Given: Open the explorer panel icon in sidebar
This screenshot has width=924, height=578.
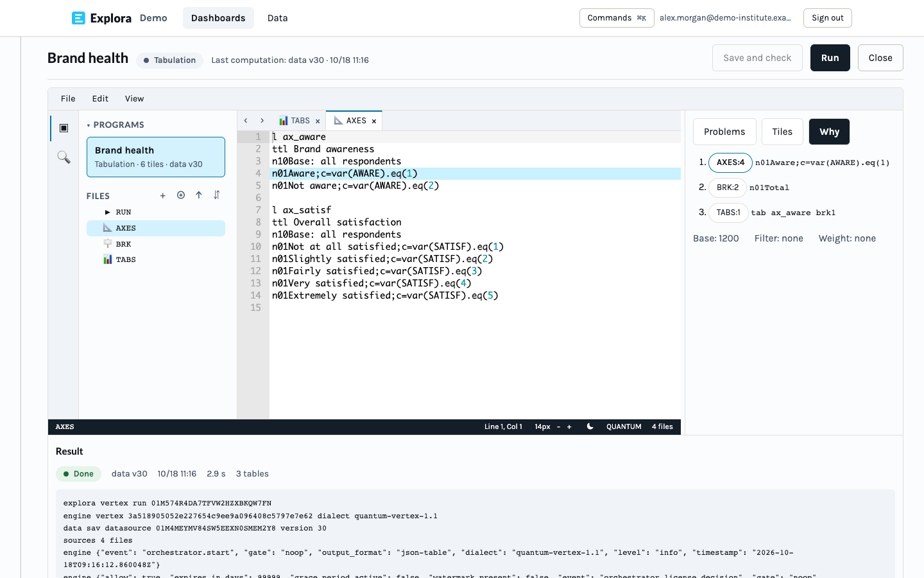Looking at the screenshot, I should click(x=64, y=128).
